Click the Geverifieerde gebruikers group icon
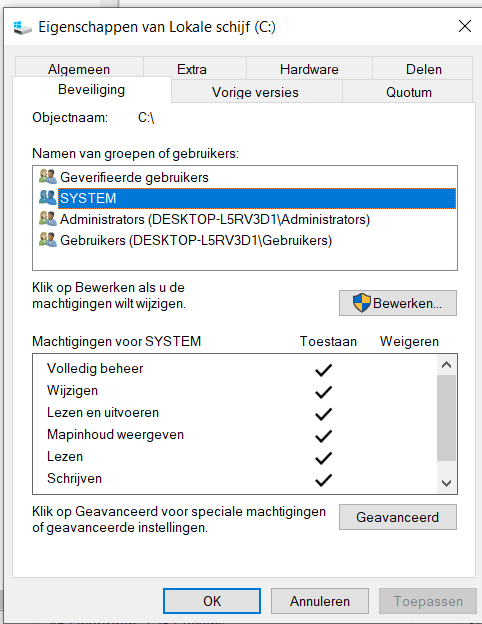Viewport: 482px width, 624px height. [48, 177]
